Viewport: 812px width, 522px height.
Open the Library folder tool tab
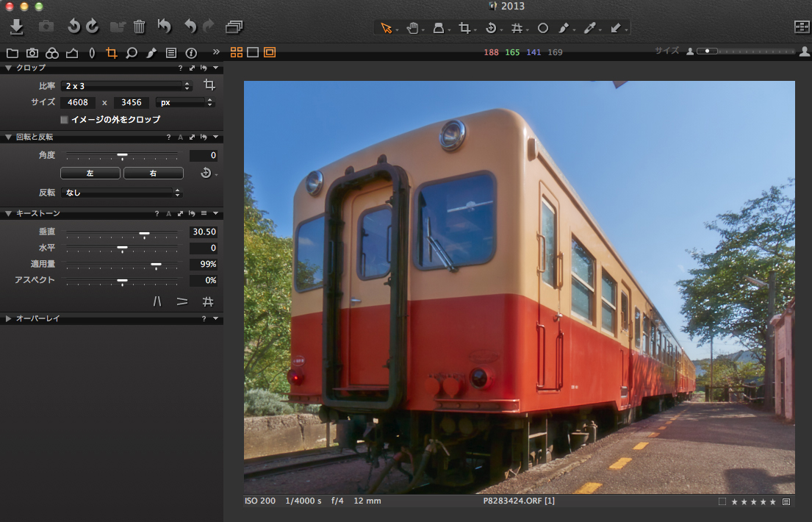[x=12, y=53]
